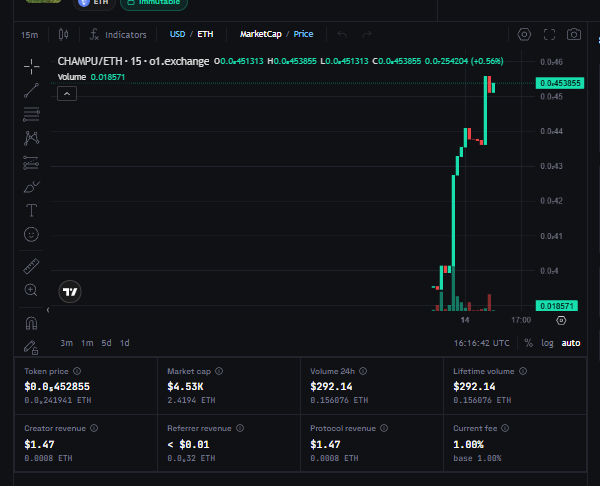Open timezone menu at 16:16:42 UTC
The width and height of the screenshot is (600, 486).
pos(481,343)
